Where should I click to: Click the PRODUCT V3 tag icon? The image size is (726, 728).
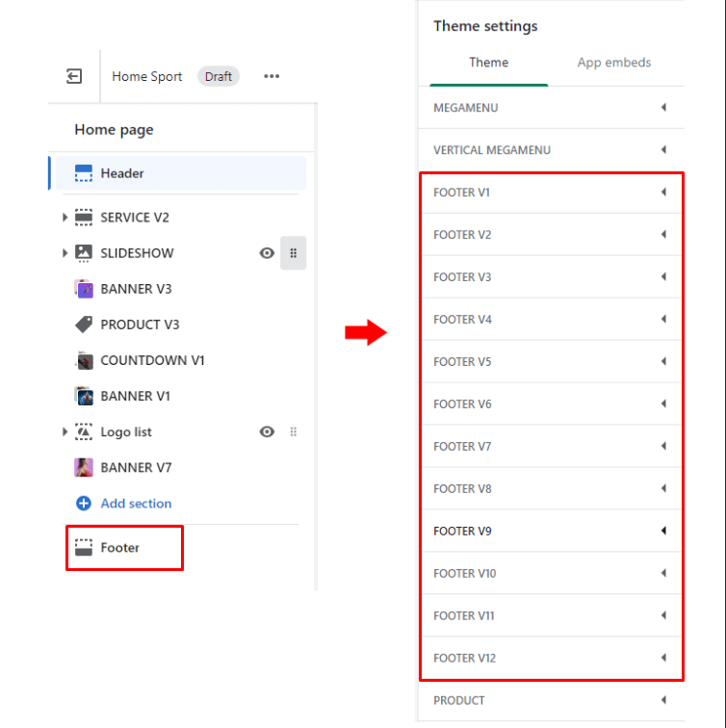pos(84,325)
